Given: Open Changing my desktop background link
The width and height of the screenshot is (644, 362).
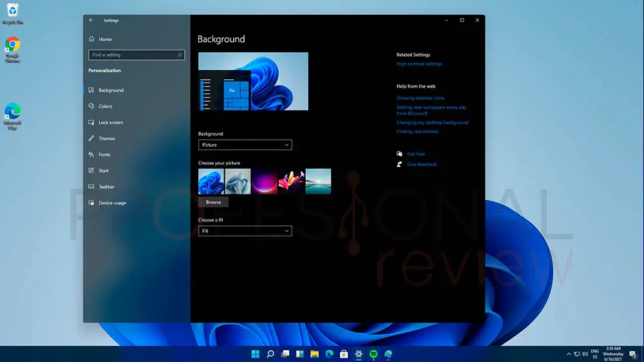Looking at the screenshot, I should (x=432, y=122).
